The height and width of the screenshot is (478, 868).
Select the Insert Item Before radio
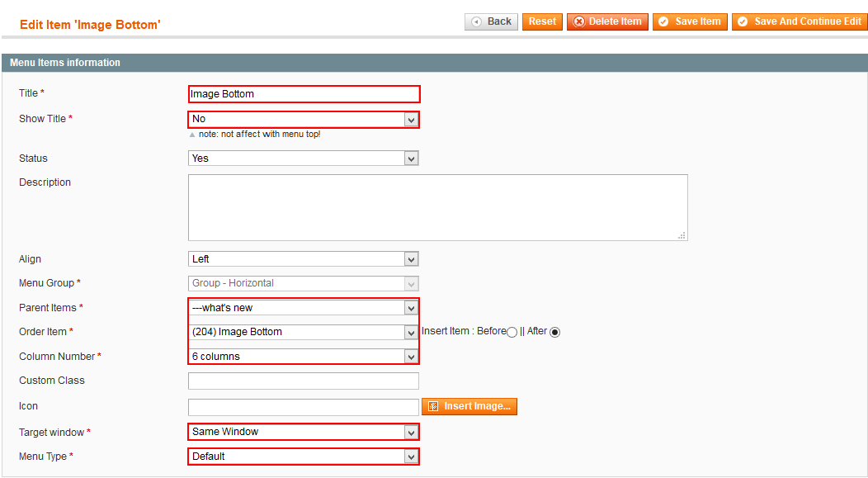[x=512, y=333]
